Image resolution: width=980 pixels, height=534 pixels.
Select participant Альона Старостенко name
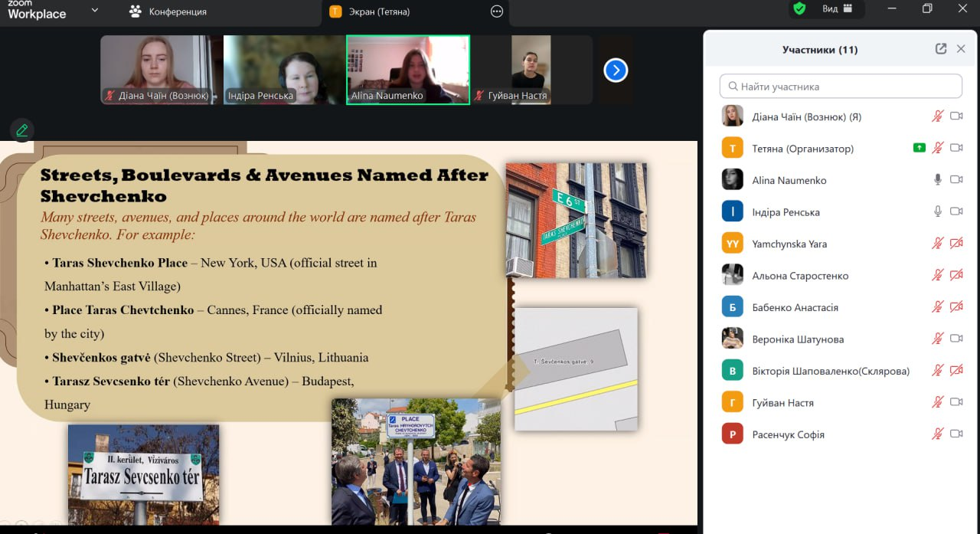click(800, 276)
